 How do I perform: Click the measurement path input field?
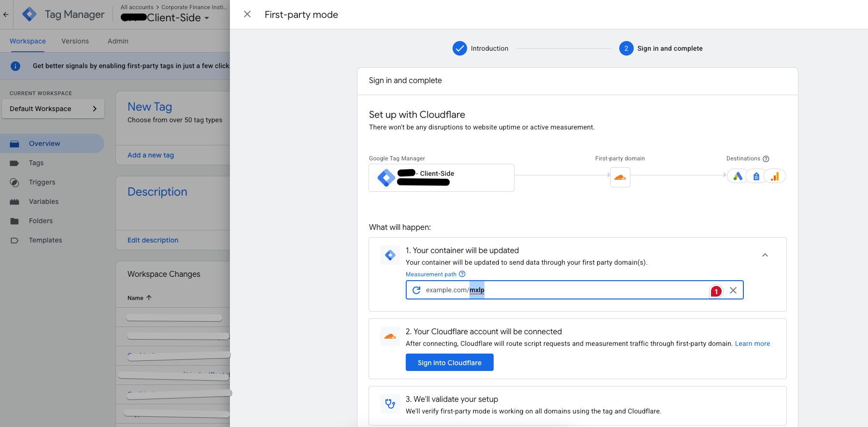(575, 290)
